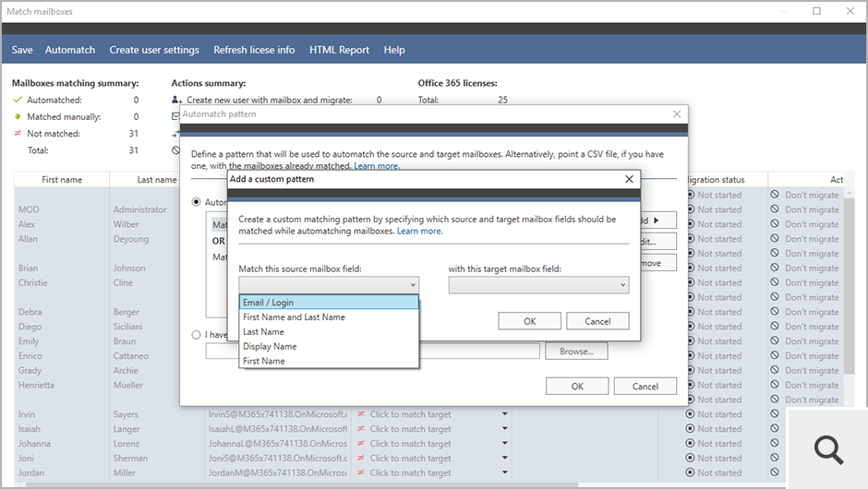This screenshot has width=868, height=489.
Task: Expand match target dropdown for Jordan Miller
Action: click(x=505, y=472)
